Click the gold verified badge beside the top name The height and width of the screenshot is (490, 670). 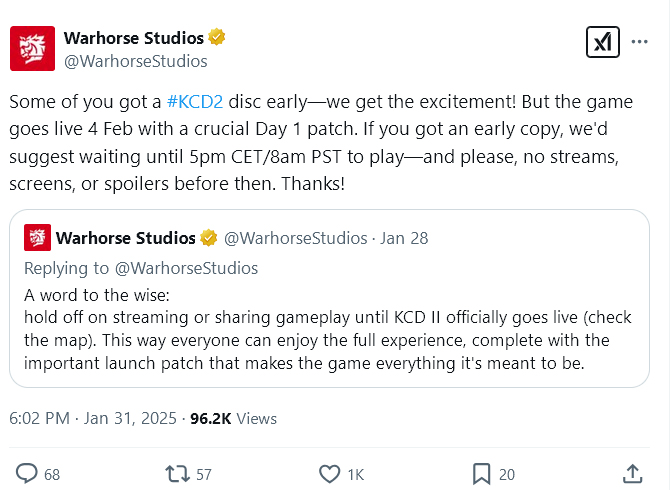pyautogui.click(x=217, y=37)
